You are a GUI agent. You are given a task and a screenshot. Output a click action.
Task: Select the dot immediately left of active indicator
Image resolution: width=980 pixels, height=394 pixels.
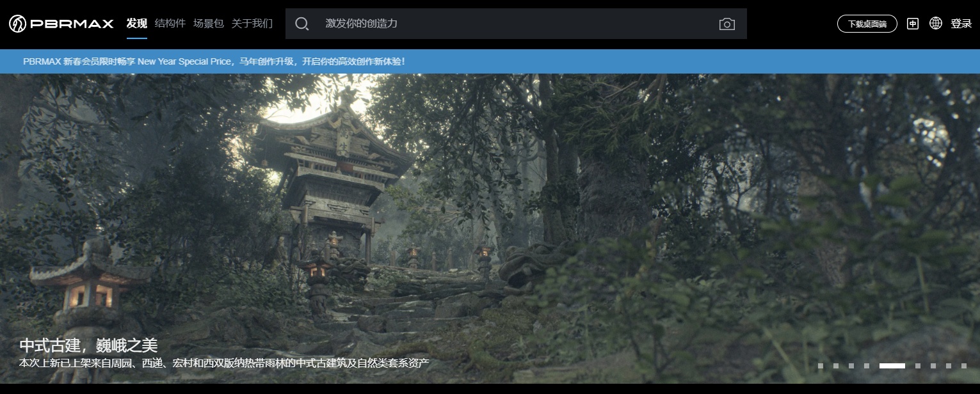click(866, 366)
